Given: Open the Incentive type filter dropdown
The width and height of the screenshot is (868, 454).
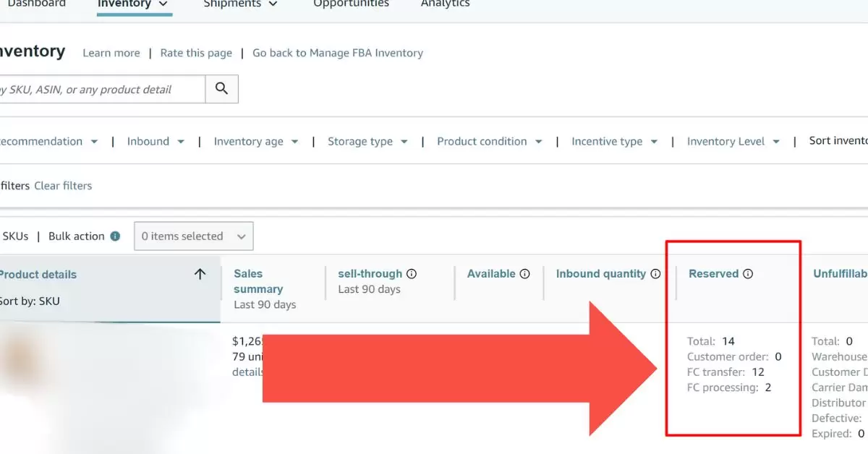Looking at the screenshot, I should (x=614, y=142).
